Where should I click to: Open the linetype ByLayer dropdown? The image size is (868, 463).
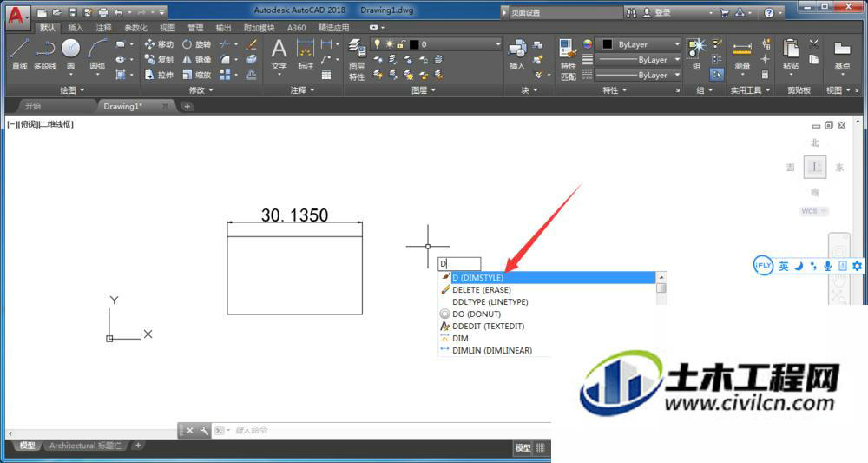tap(638, 75)
